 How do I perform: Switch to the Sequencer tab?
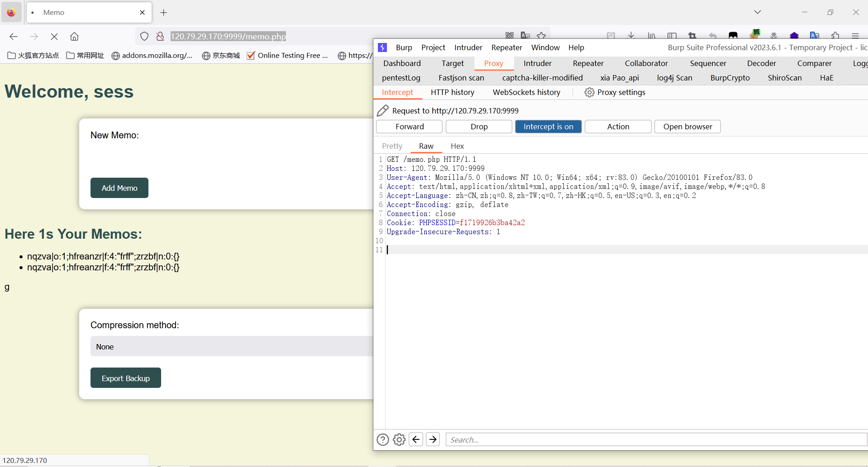pos(708,63)
